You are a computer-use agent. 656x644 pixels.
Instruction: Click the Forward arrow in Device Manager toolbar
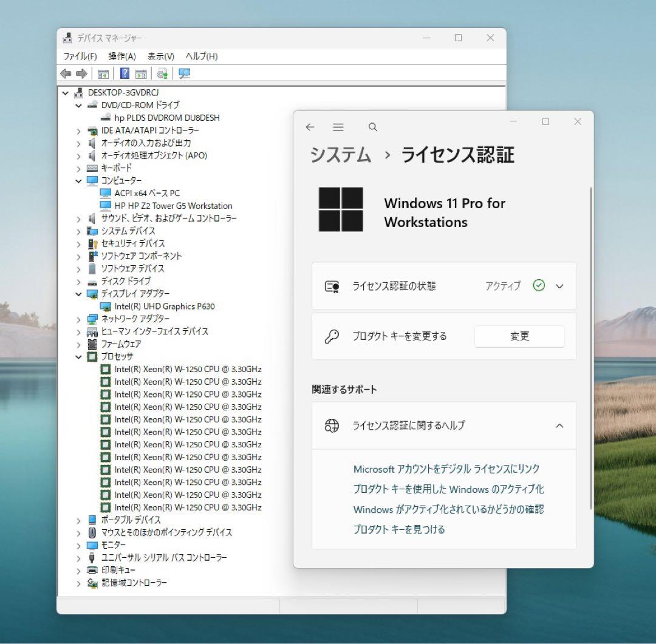pyautogui.click(x=81, y=74)
